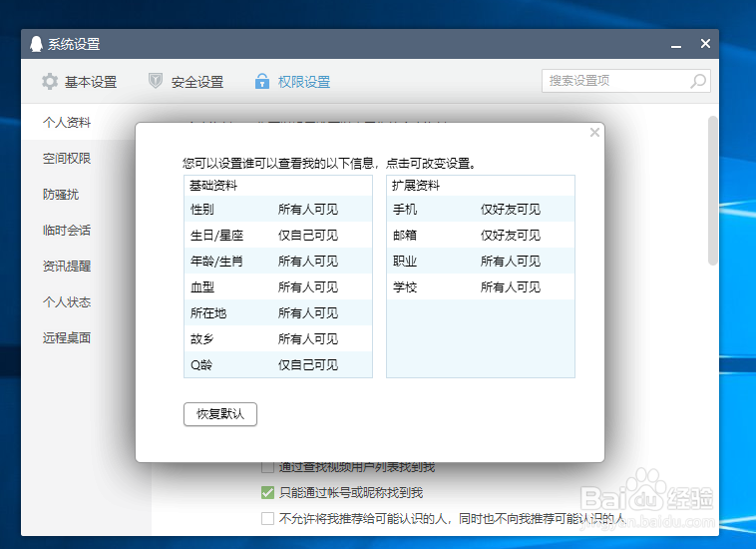Screen dimensions: 756x549
Task: Change 所在地 visibility setting
Action: tap(308, 313)
